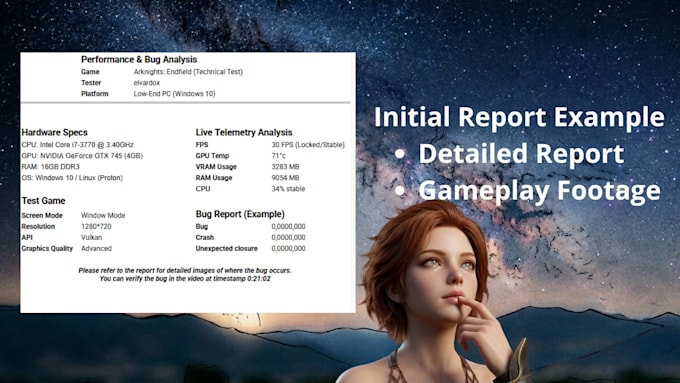680x383 pixels.
Task: Select game name 'Arknights: Endfield (Technical Test)'
Action: (x=188, y=72)
